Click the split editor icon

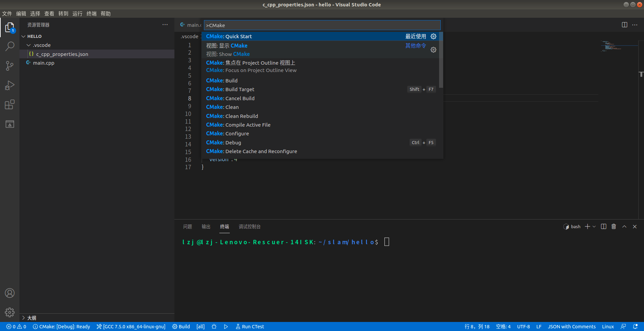[x=624, y=25]
